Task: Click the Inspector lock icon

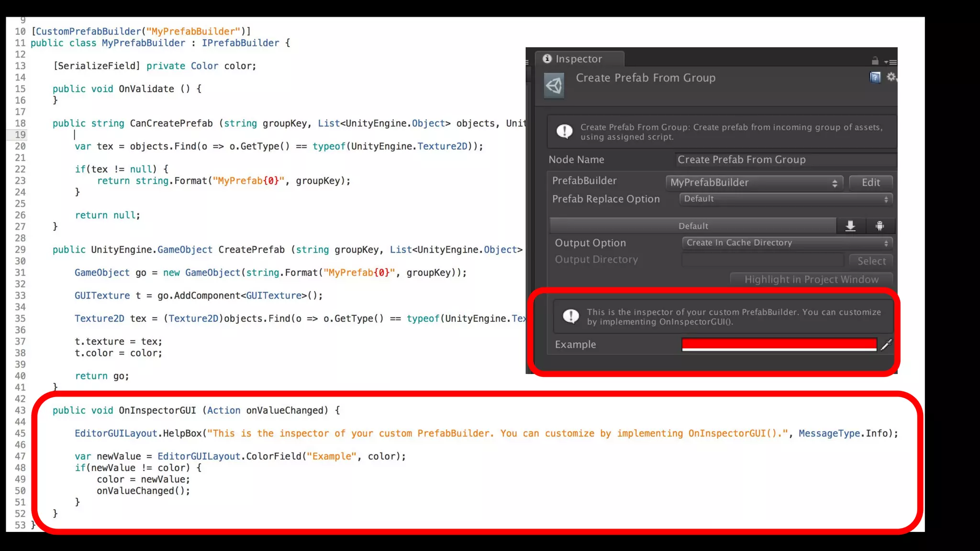Action: (x=875, y=61)
